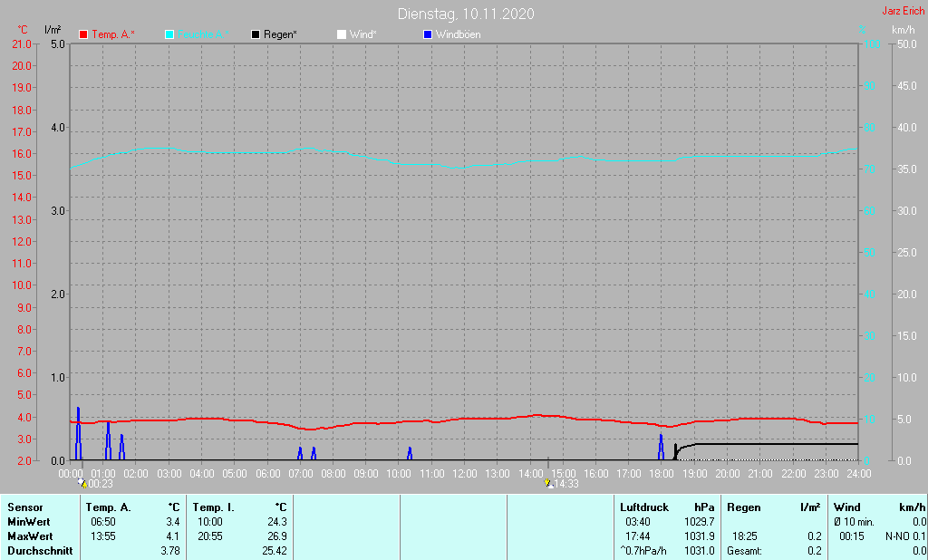Viewport: 928px width, 560px height.
Task: Click the average outdoor temperature '3.78'
Action: (x=170, y=551)
